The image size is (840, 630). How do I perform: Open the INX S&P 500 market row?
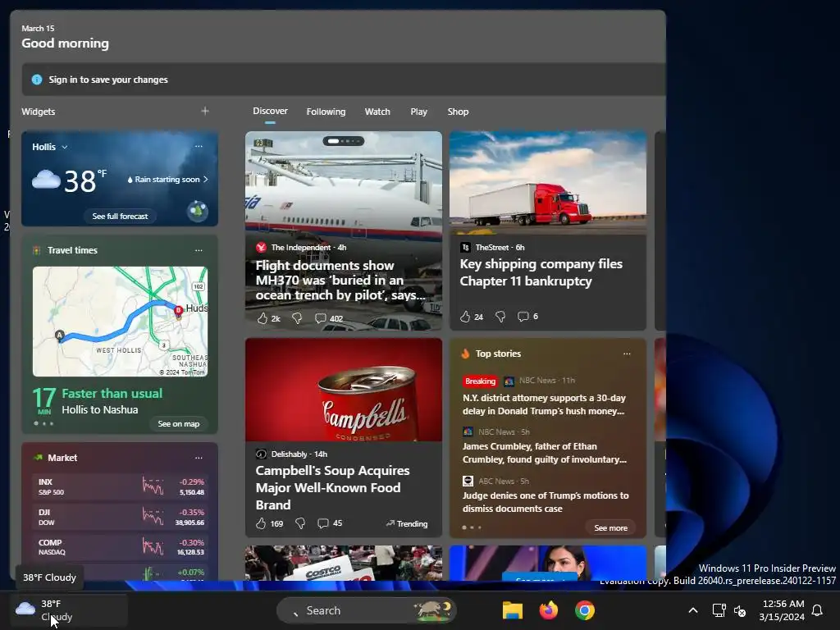click(x=120, y=486)
